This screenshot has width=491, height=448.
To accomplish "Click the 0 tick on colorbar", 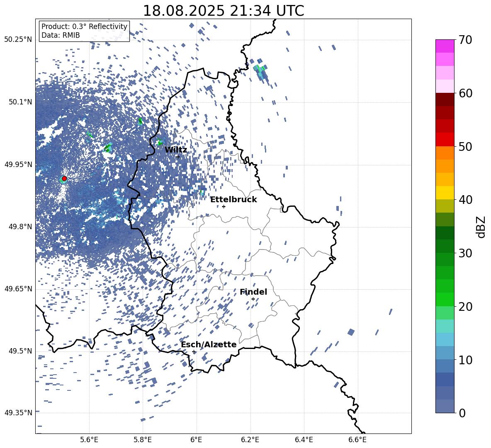I will click(462, 413).
